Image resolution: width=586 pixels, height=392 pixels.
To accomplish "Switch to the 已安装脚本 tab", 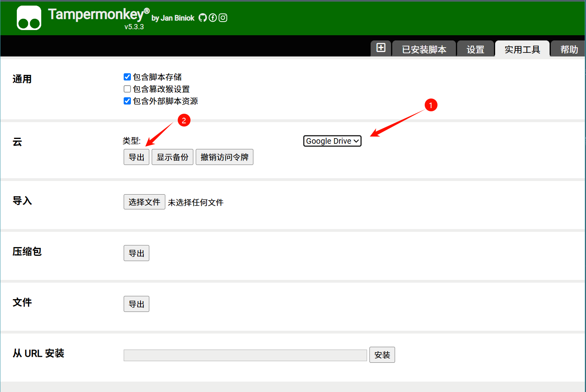I will 424,49.
